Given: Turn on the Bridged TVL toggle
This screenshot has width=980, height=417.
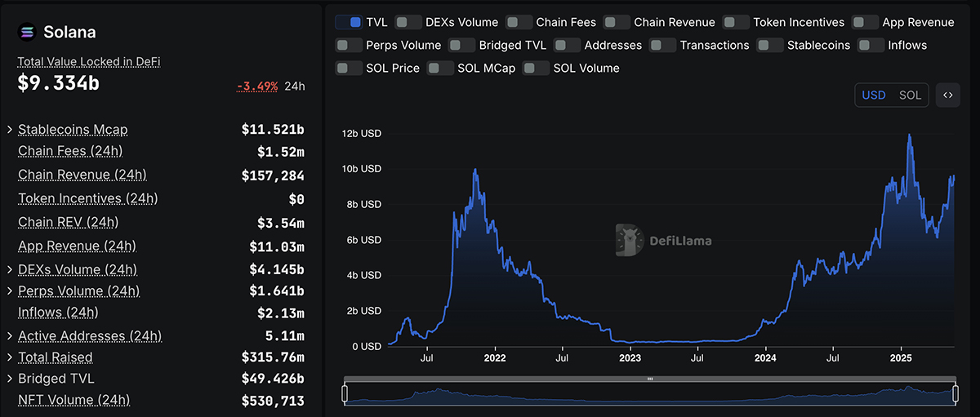Looking at the screenshot, I should pyautogui.click(x=462, y=45).
